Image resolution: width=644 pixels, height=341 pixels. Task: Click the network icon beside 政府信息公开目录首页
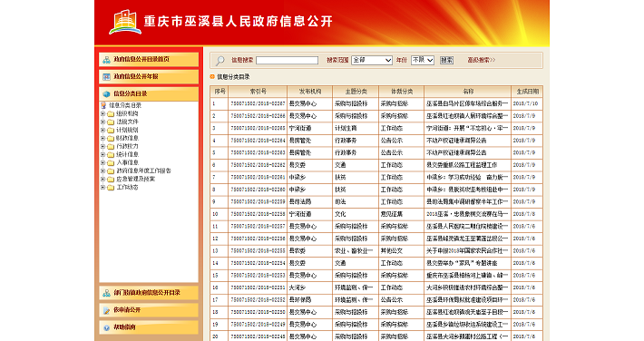pos(106,60)
